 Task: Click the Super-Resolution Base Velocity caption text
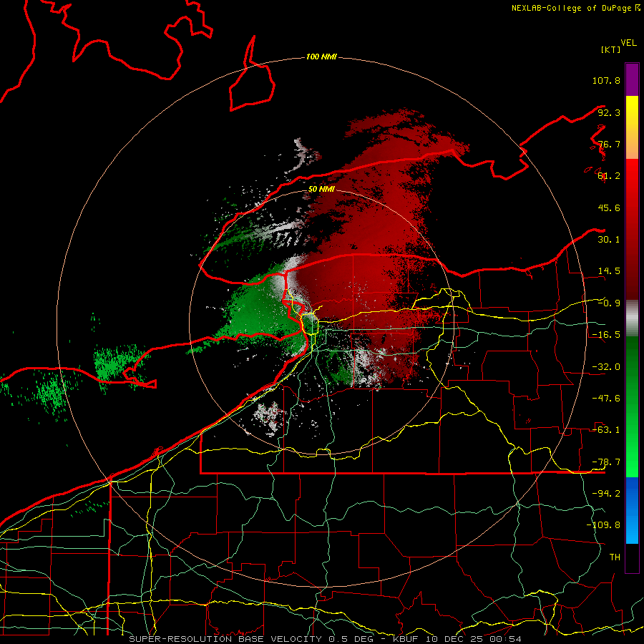326,639
